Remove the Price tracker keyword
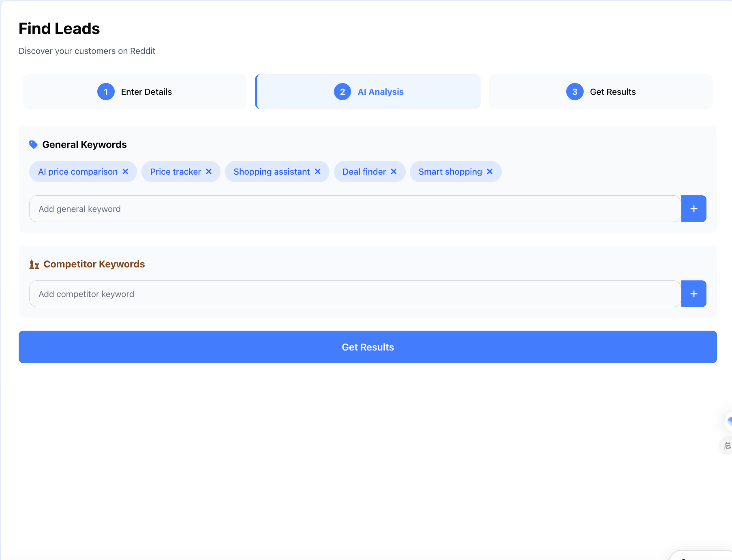 point(209,172)
